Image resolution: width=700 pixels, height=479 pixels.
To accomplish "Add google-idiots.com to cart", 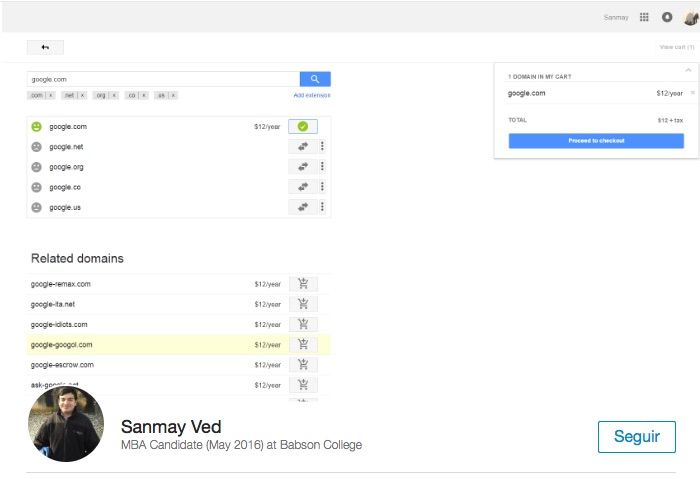I will point(303,324).
